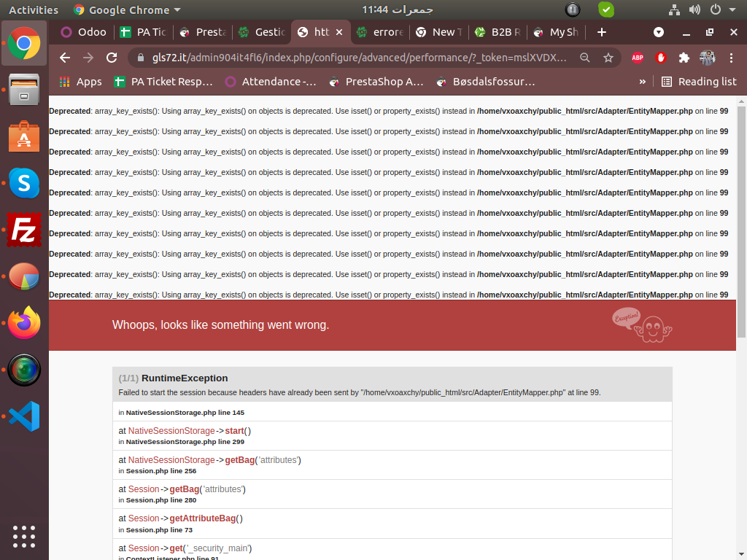The image size is (747, 560).
Task: Bookmark this page with the star
Action: (608, 58)
